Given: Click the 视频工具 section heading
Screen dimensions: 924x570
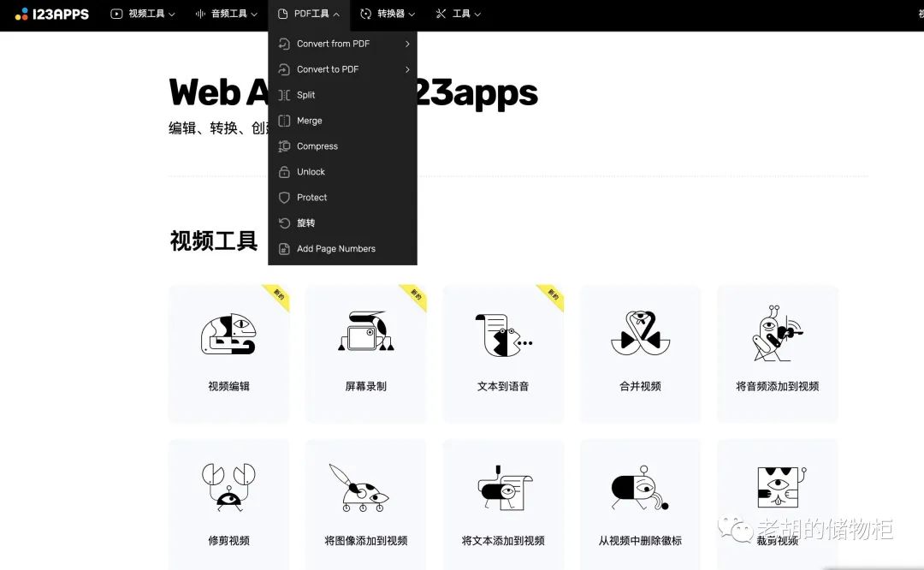Looking at the screenshot, I should [214, 240].
